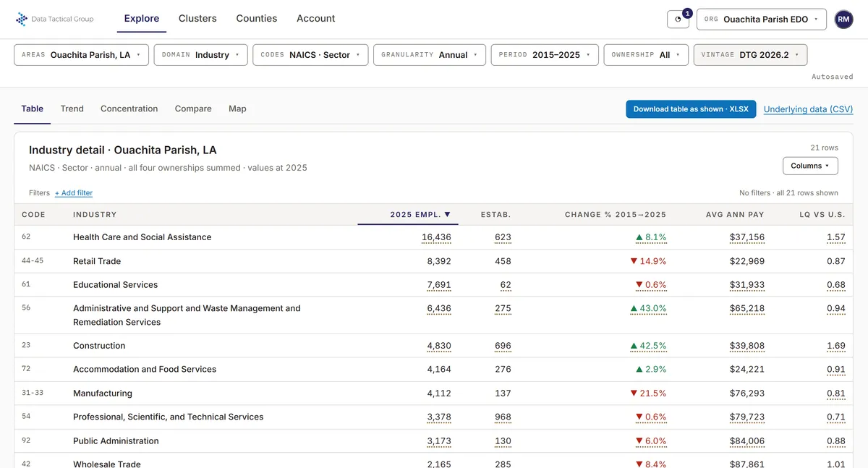Screen dimensions: 868x468
Task: Click the 968 establishments value
Action: click(x=503, y=417)
